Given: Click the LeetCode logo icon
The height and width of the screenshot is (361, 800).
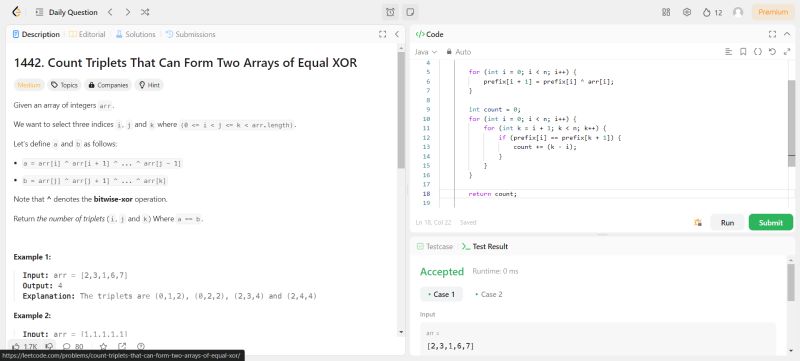Looking at the screenshot, I should click(16, 12).
